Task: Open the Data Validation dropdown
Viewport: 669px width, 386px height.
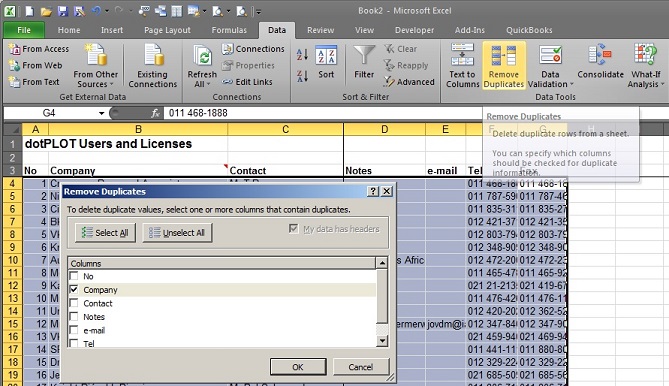Action: (x=572, y=84)
